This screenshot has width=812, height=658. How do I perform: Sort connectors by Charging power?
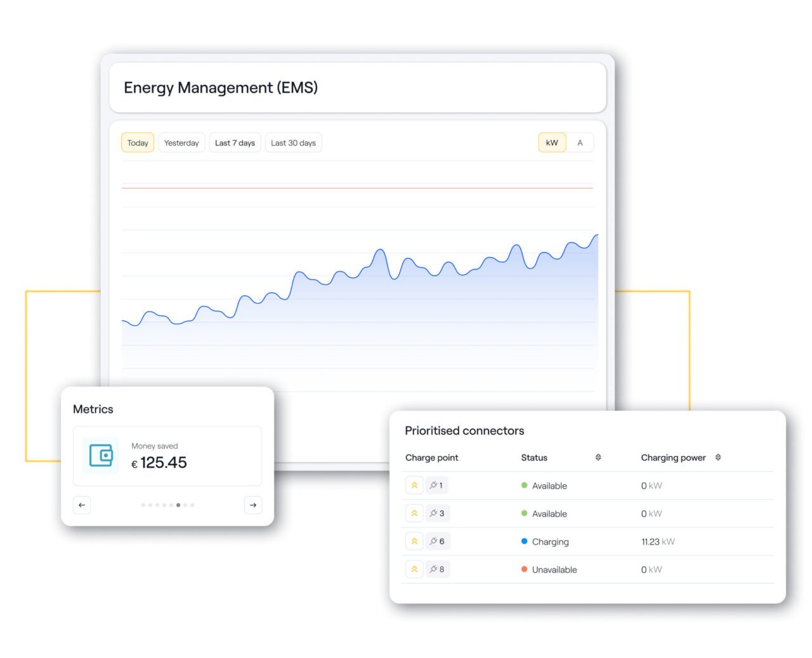(x=718, y=457)
